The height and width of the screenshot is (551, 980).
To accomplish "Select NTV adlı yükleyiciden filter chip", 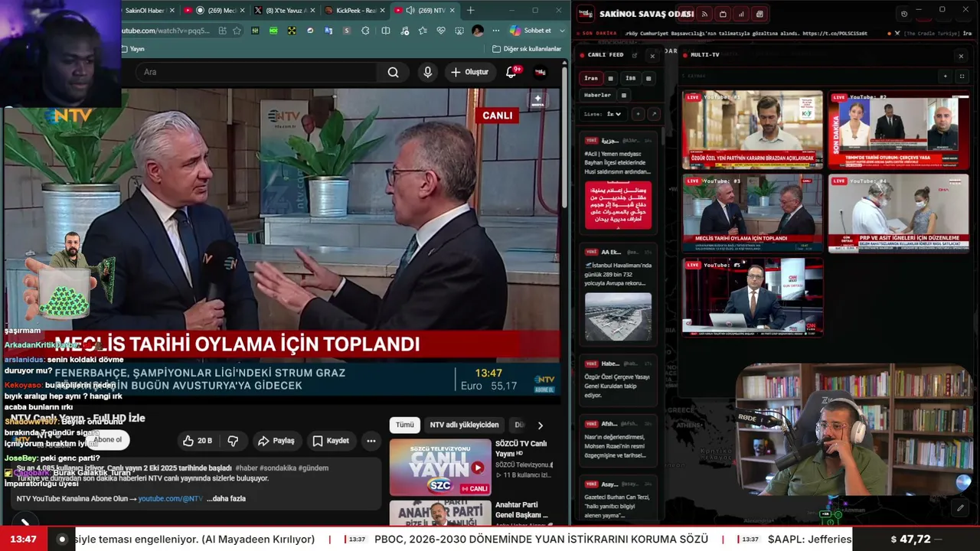I will pyautogui.click(x=464, y=425).
